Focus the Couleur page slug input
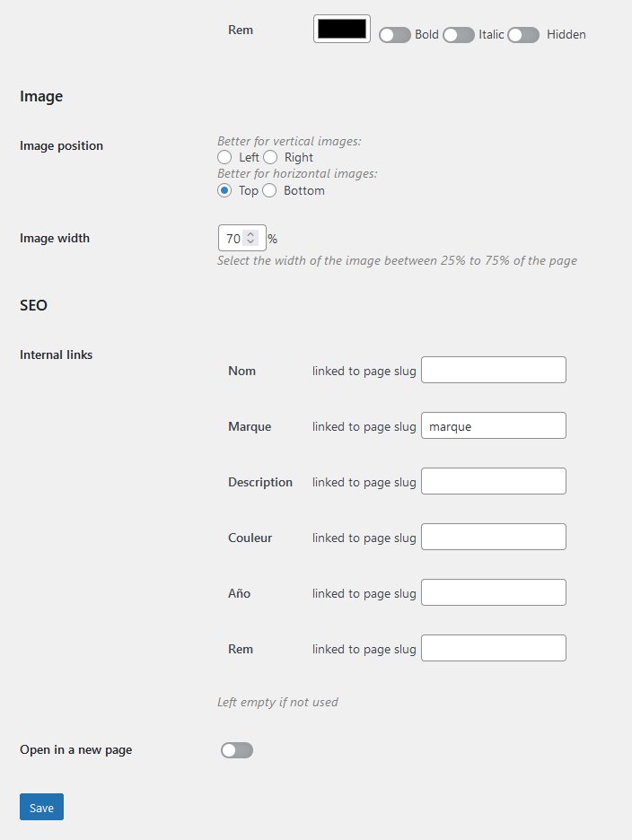This screenshot has height=840, width=632. (493, 537)
